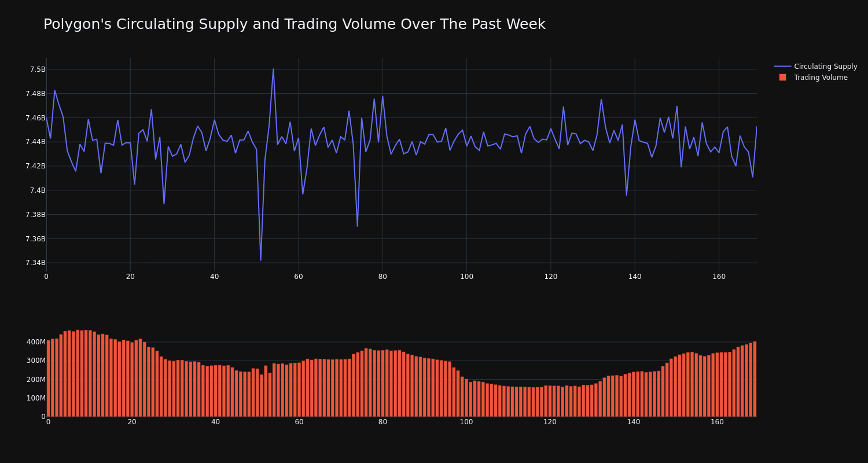Click the 7.42B y-axis label
Viewport: 868px width, 463px height.
(35, 166)
